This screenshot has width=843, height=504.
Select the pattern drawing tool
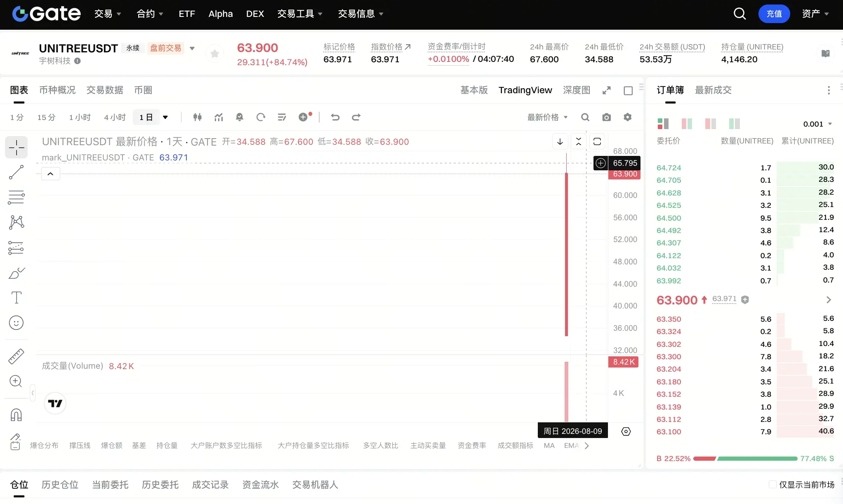coord(16,222)
